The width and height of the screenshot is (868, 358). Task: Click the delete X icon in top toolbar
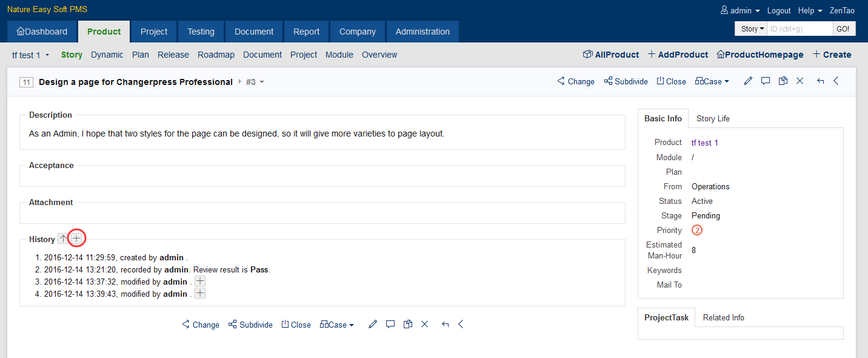point(800,81)
